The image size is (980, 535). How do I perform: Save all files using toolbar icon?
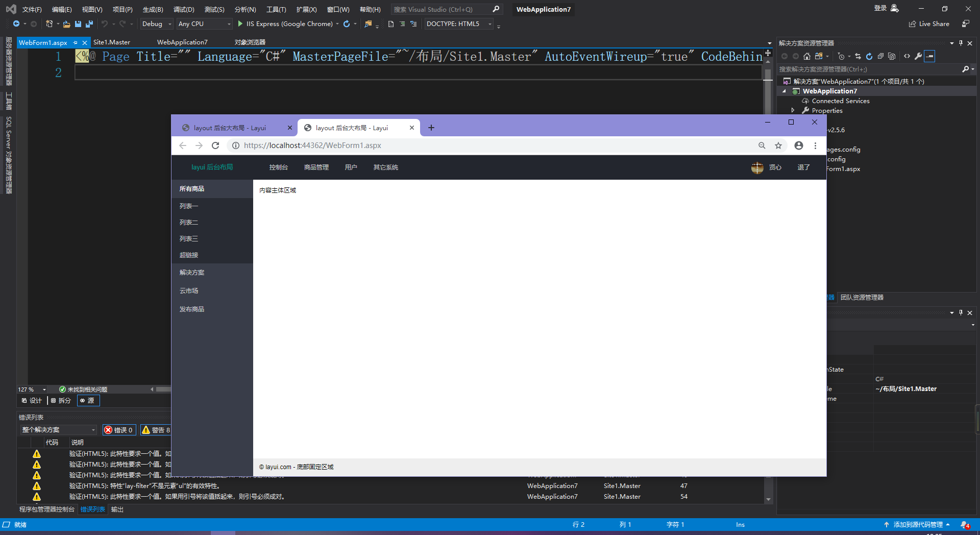click(89, 23)
